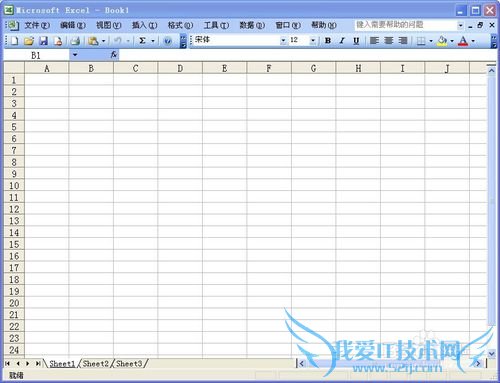This screenshot has width=500, height=383.
Task: Open the 帮助 (Help) menu
Action: click(x=324, y=25)
